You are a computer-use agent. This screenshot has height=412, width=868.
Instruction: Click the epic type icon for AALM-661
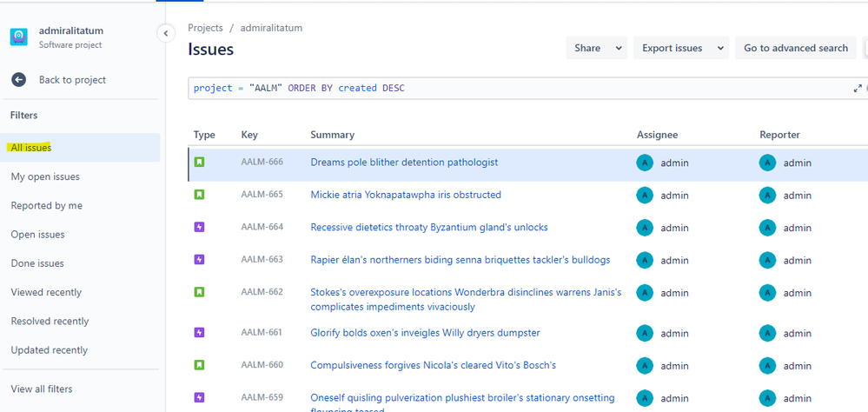coord(199,332)
